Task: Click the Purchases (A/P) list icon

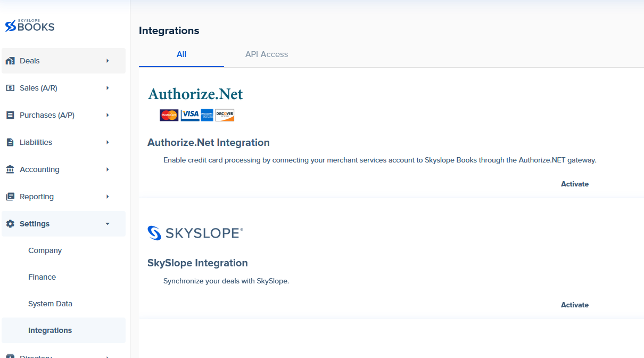Action: tap(10, 115)
